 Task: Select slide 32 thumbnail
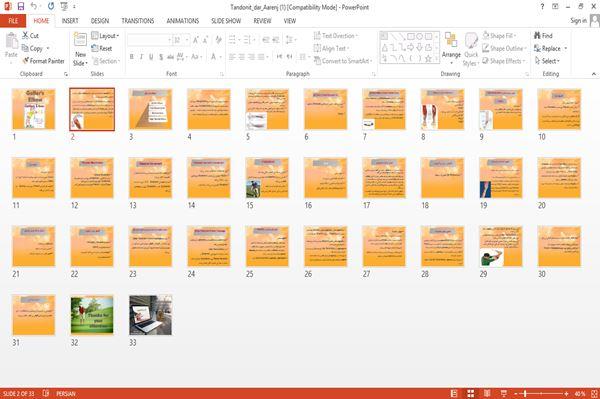pos(92,315)
